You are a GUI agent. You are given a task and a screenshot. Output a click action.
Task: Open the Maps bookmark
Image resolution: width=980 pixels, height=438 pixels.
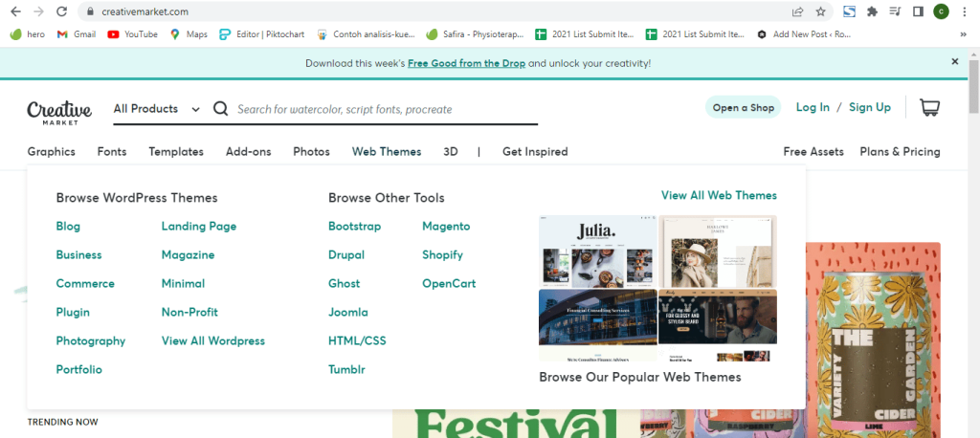click(189, 34)
